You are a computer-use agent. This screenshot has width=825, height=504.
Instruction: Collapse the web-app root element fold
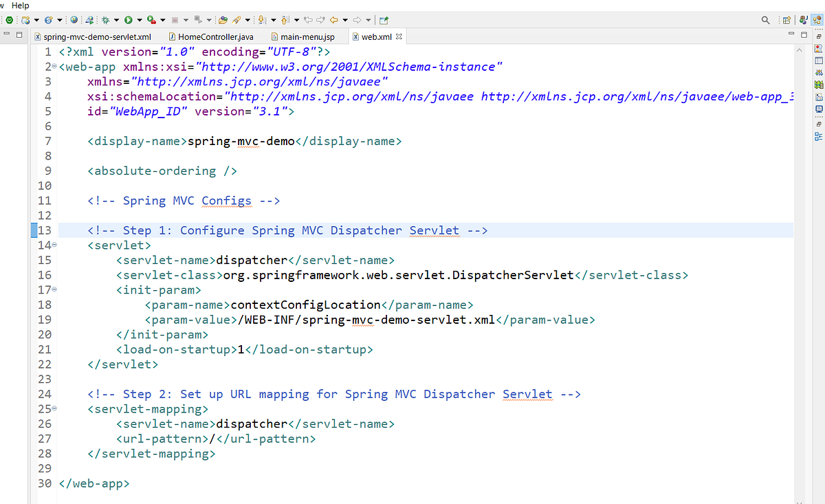(54, 67)
